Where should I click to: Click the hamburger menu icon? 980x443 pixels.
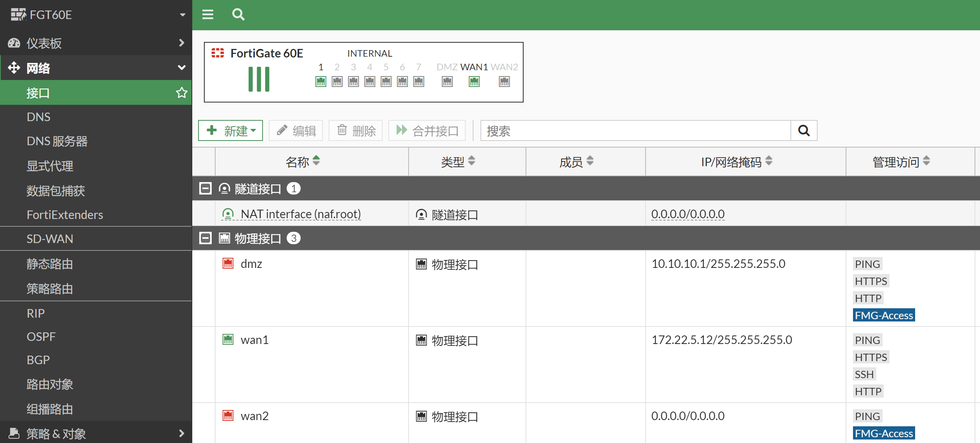click(x=208, y=15)
